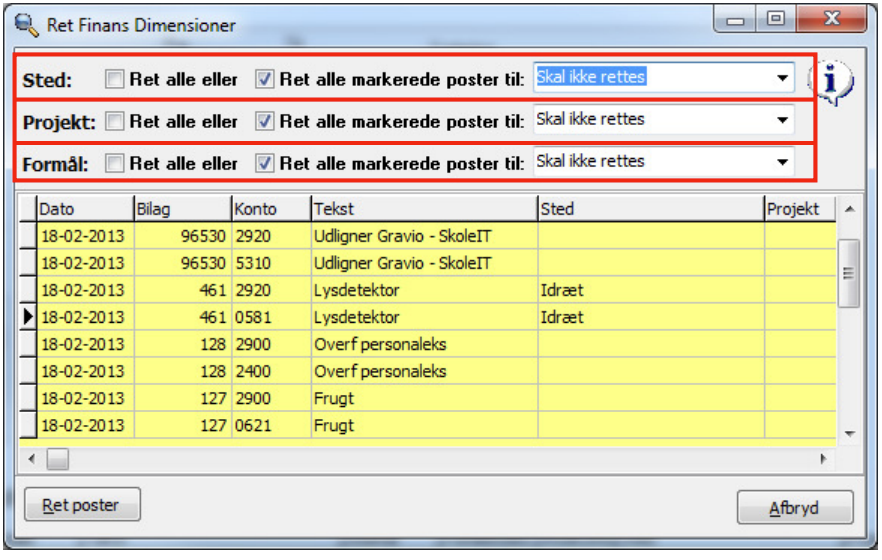
Task: Enable 'Ret alle eller' checkbox for Sted
Action: (x=116, y=79)
